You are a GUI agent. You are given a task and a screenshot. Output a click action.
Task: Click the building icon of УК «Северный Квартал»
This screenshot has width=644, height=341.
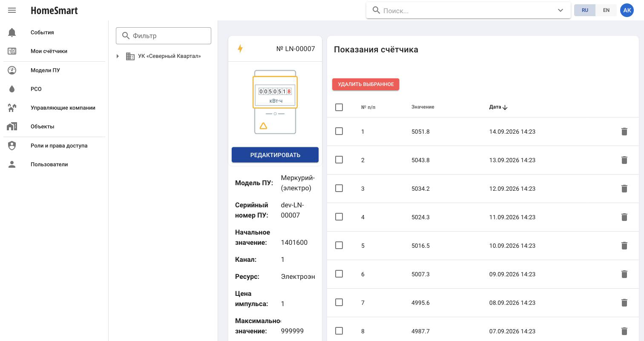(130, 56)
